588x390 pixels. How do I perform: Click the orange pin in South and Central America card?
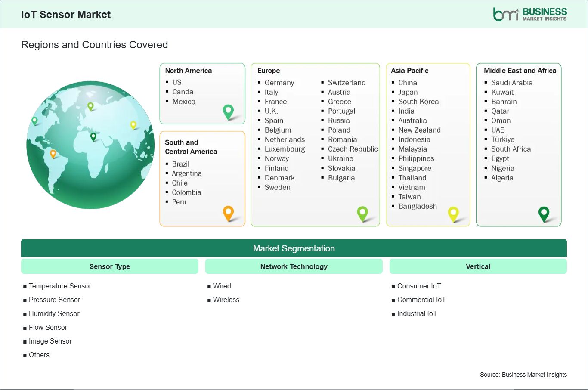(x=228, y=214)
